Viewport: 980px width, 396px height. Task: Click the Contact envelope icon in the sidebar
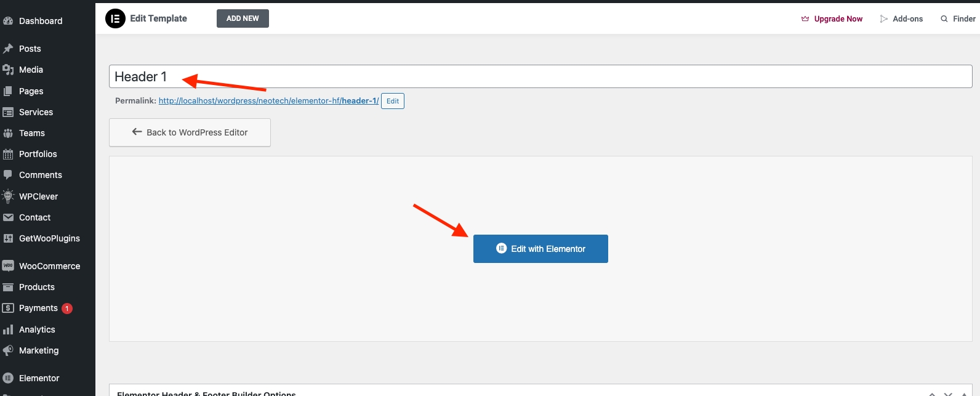8,217
